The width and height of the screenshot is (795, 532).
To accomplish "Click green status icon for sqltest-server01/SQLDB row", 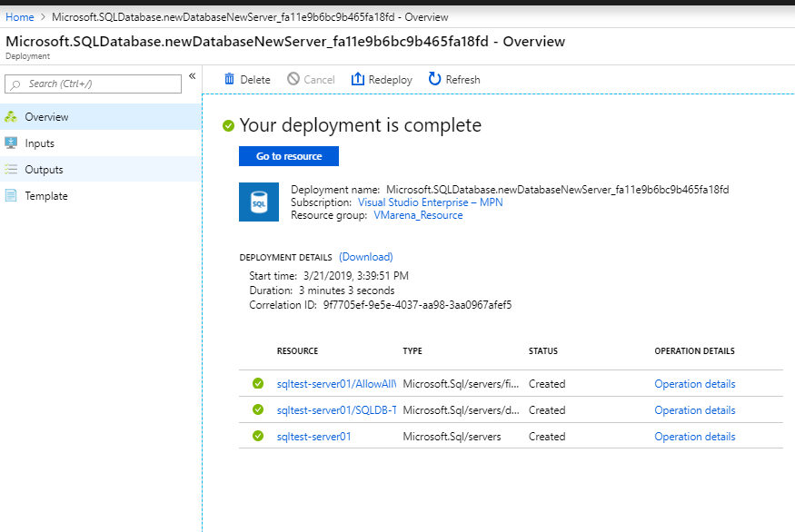I will tap(257, 409).
